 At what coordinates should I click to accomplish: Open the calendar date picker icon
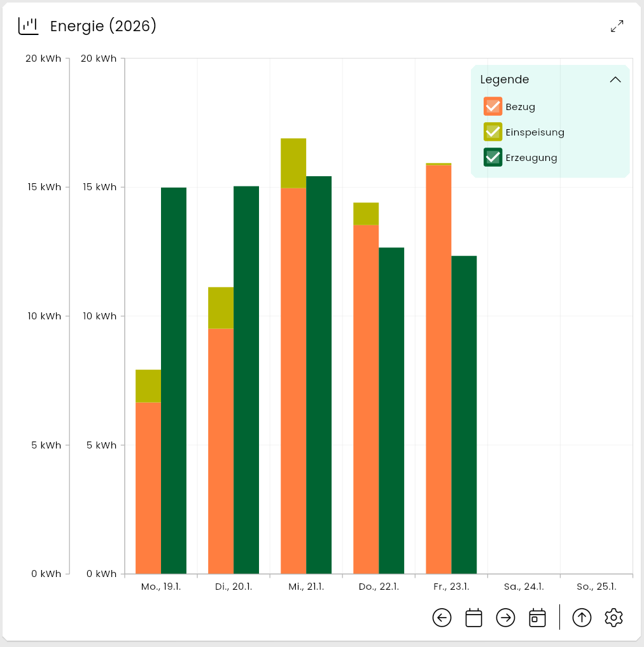point(473,618)
